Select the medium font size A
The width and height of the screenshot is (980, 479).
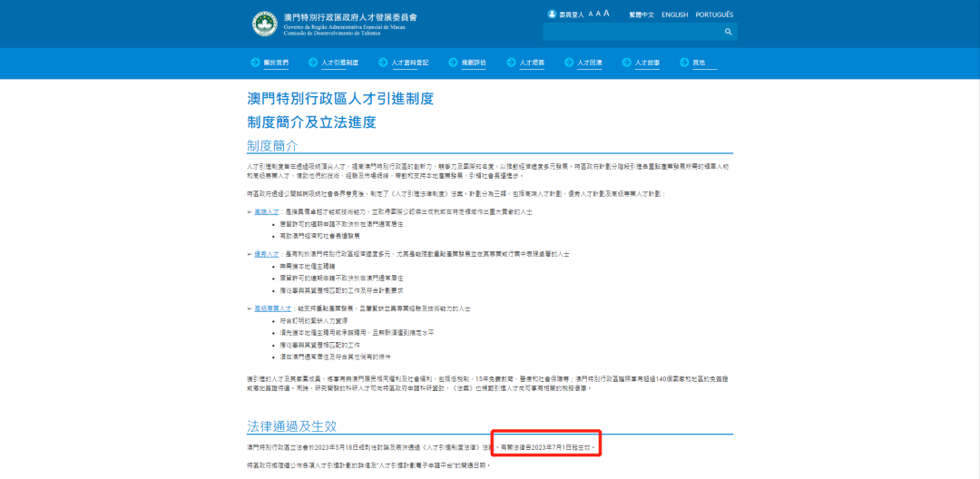(x=598, y=15)
